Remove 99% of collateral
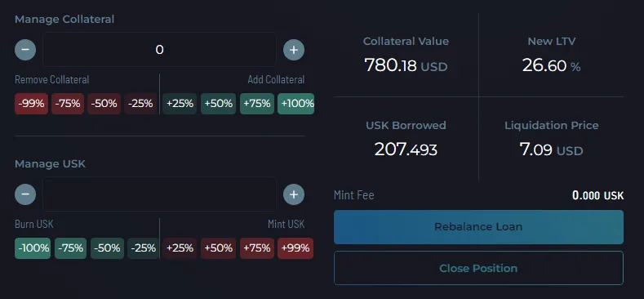 click(x=31, y=104)
